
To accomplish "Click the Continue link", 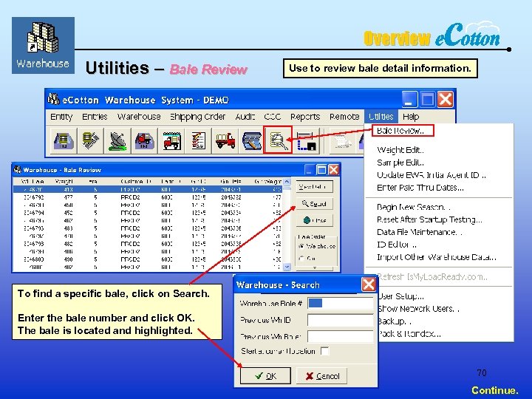I will [494, 390].
